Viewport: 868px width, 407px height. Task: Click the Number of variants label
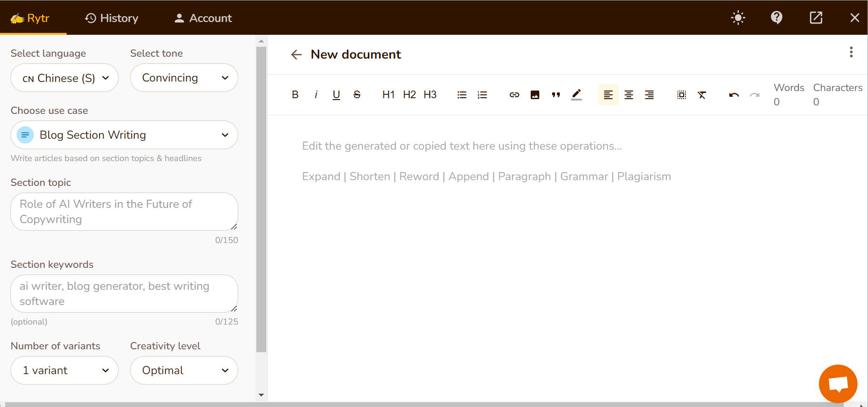pos(55,346)
